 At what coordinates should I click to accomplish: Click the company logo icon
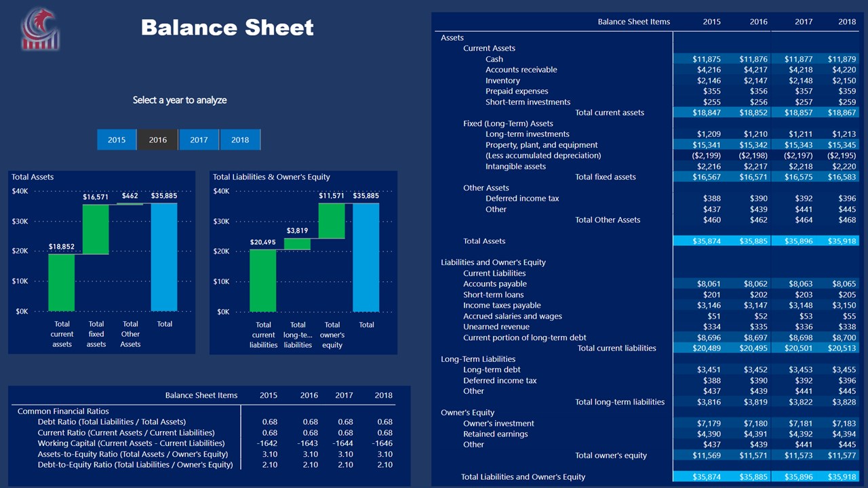40,29
